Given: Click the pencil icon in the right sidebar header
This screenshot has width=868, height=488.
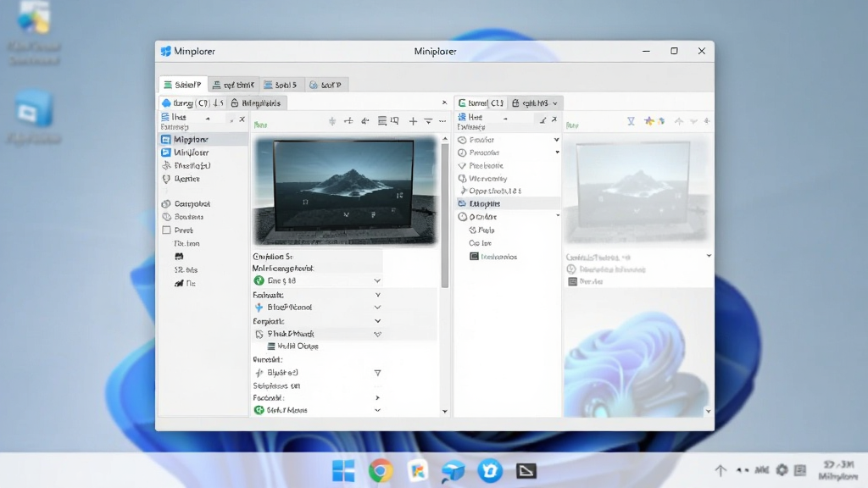Looking at the screenshot, I should [x=542, y=119].
